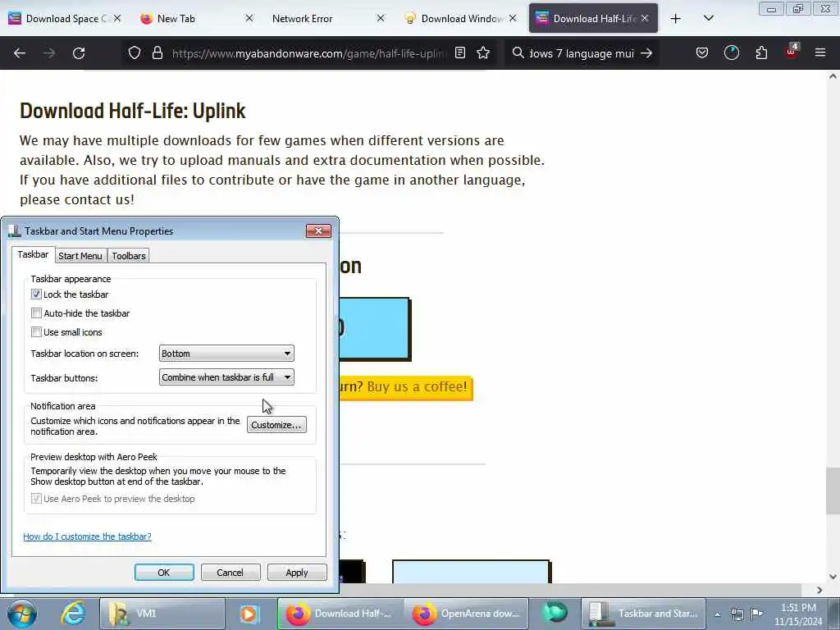Click Apply in taskbar properties
The width and height of the screenshot is (840, 630).
pos(297,572)
